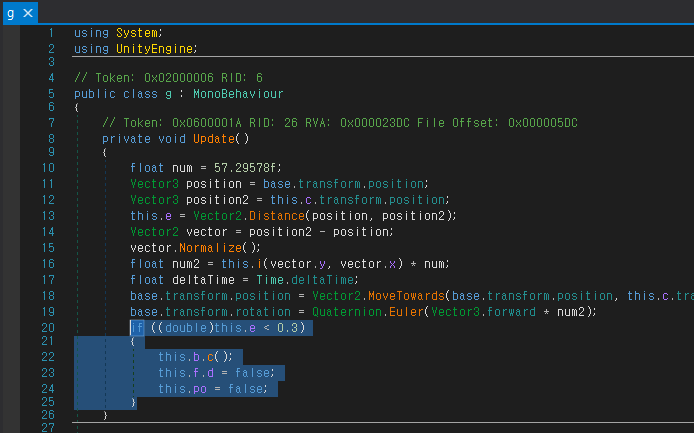The width and height of the screenshot is (694, 433).
Task: Click 'Euler' method on line 19
Action: 406,312
